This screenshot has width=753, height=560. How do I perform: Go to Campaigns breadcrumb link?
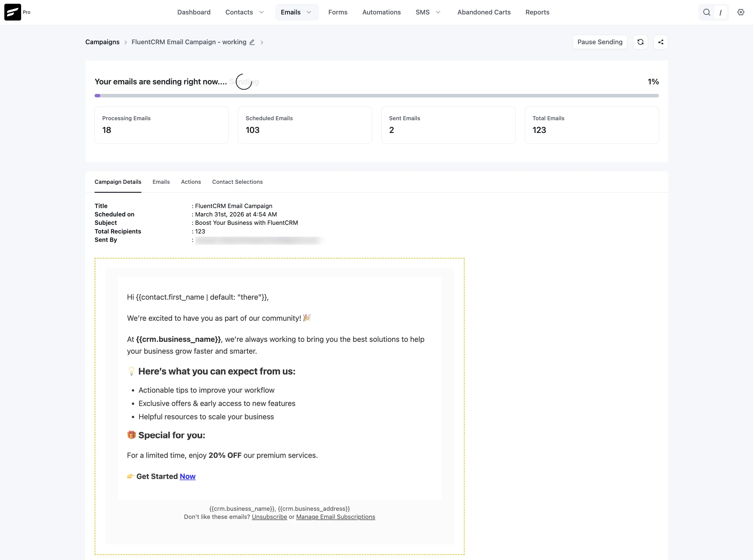[x=102, y=42]
